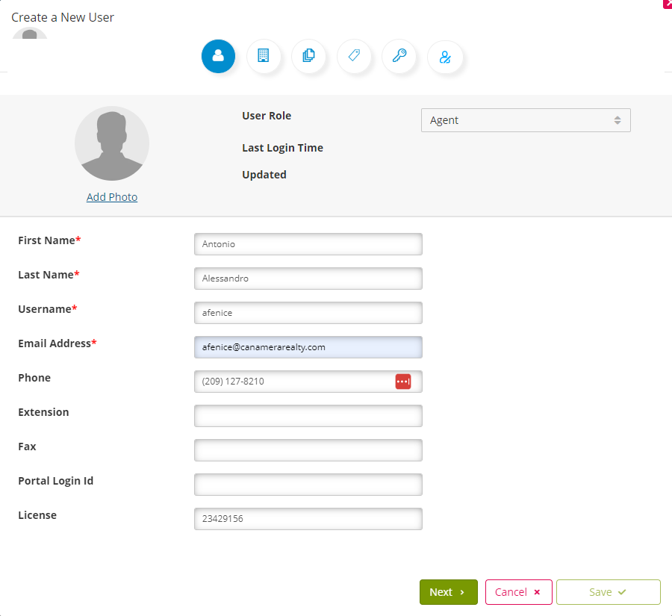Click the avatar photo placeholder
672x616 pixels.
tap(112, 143)
